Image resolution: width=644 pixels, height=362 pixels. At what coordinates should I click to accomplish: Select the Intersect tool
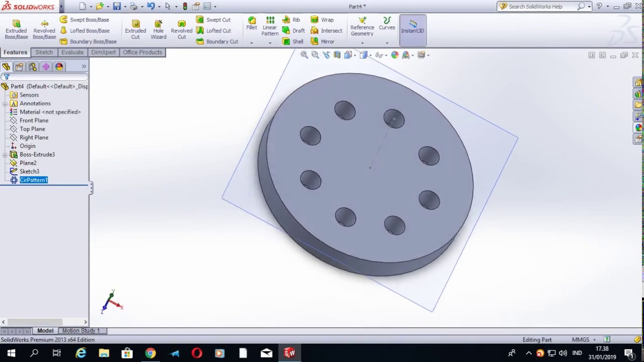(326, 31)
